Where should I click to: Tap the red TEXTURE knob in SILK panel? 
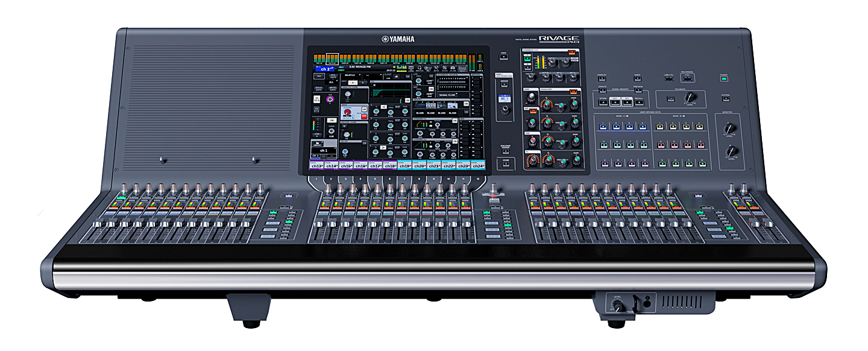click(x=347, y=112)
